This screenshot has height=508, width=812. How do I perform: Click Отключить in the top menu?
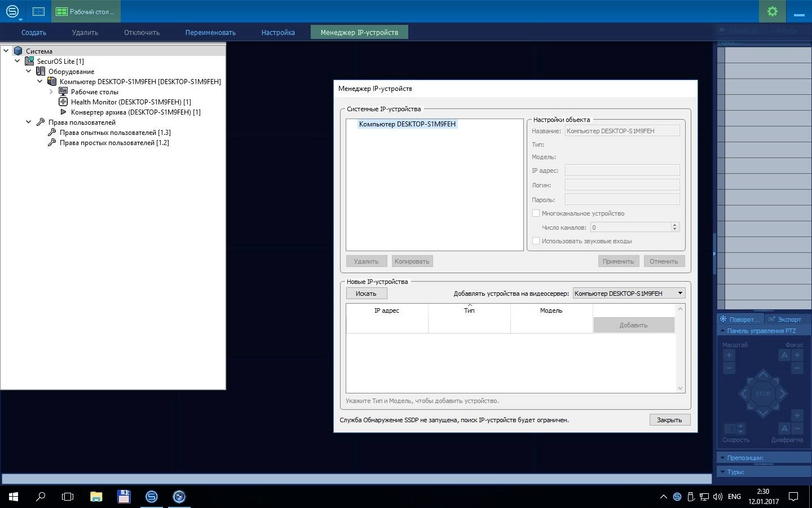142,33
